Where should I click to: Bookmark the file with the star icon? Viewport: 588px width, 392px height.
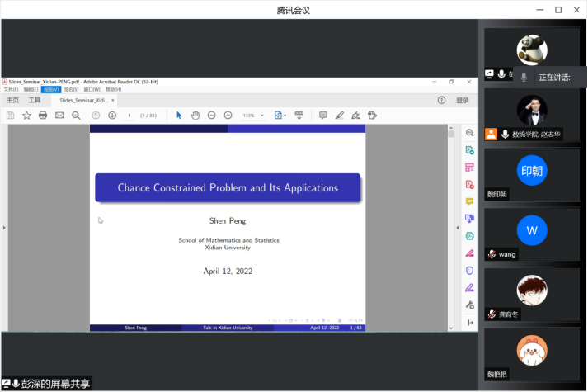26,116
